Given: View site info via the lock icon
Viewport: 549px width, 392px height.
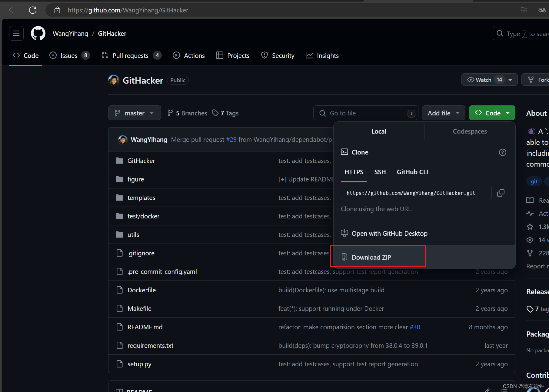Looking at the screenshot, I should (57, 10).
